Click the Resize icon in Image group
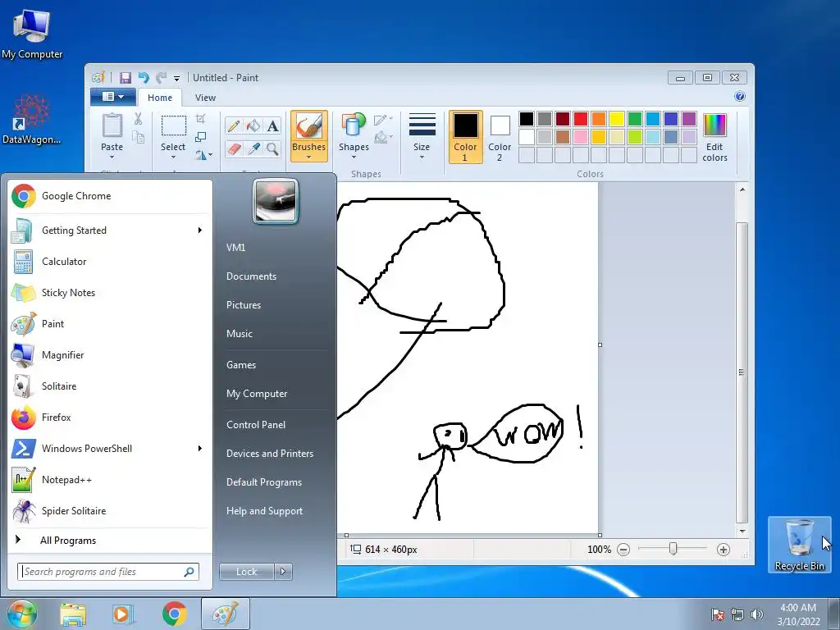The height and width of the screenshot is (630, 840). [x=200, y=137]
